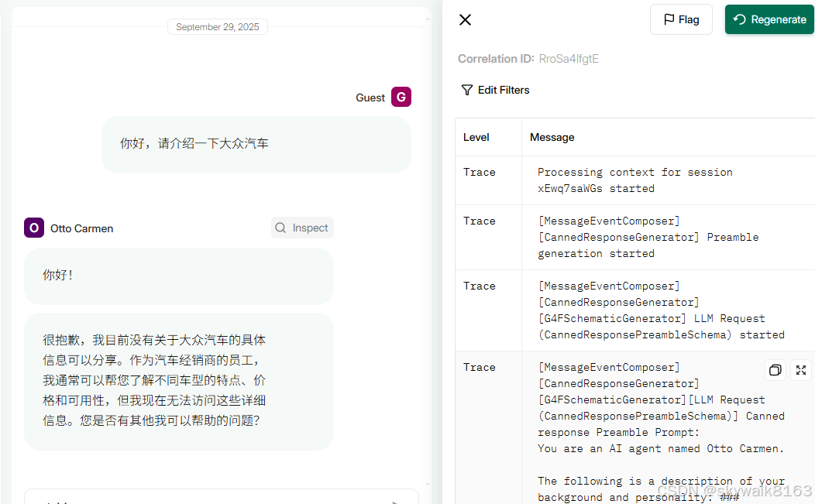This screenshot has height=504, width=815.
Task: Click the Message column header
Action: coord(552,137)
